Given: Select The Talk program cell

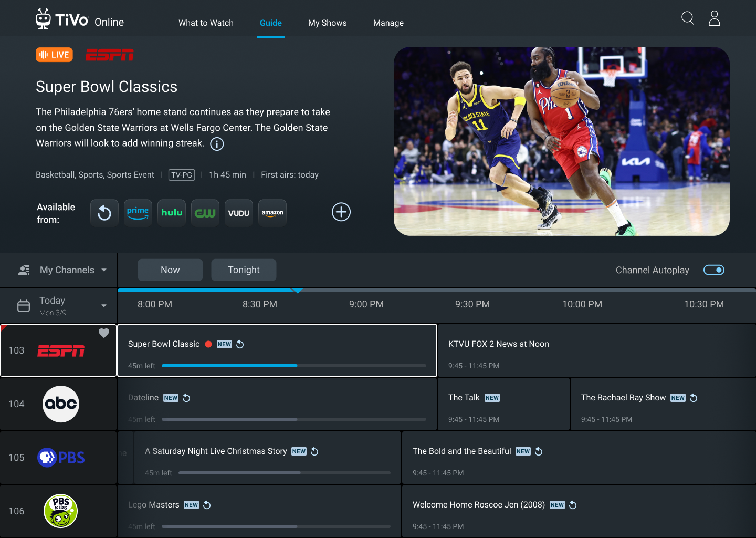Looking at the screenshot, I should pyautogui.click(x=504, y=404).
